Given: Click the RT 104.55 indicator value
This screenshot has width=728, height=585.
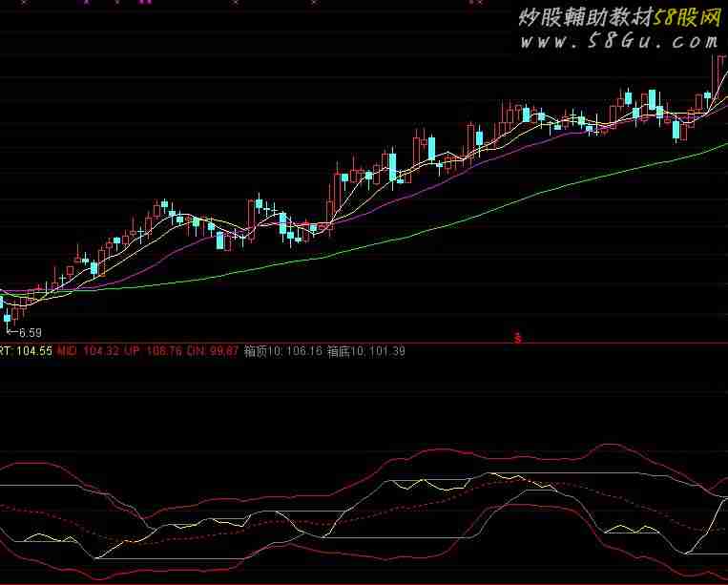Looking at the screenshot, I should click(26, 351).
